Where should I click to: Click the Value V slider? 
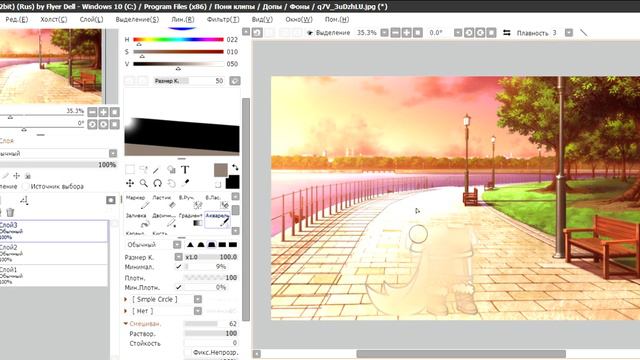[178, 64]
